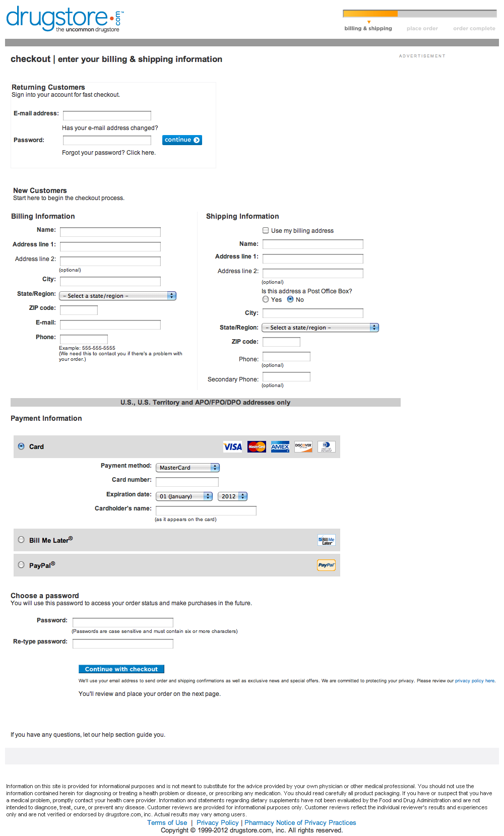Focus the Secondary Phone field
This screenshot has width=504, height=836.
click(x=286, y=377)
